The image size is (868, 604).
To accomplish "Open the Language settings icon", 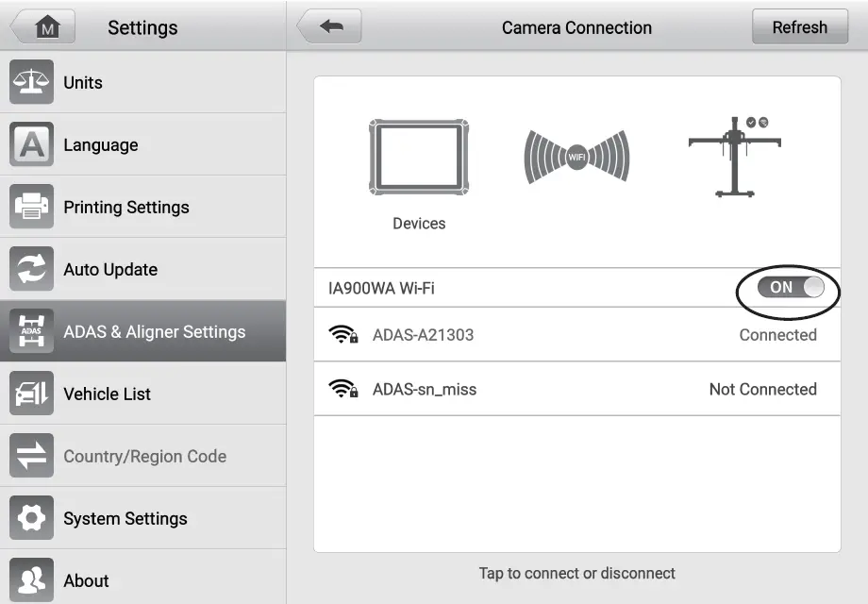I will point(31,144).
